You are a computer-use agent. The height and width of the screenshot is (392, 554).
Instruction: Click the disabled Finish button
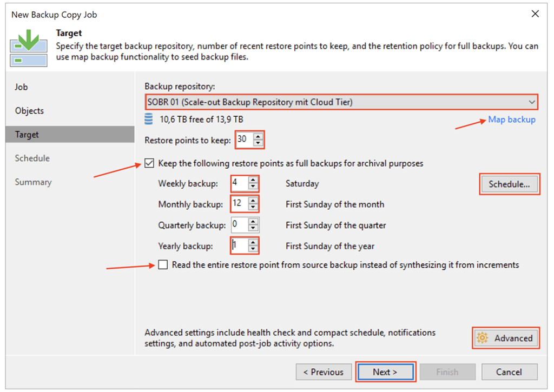click(447, 372)
